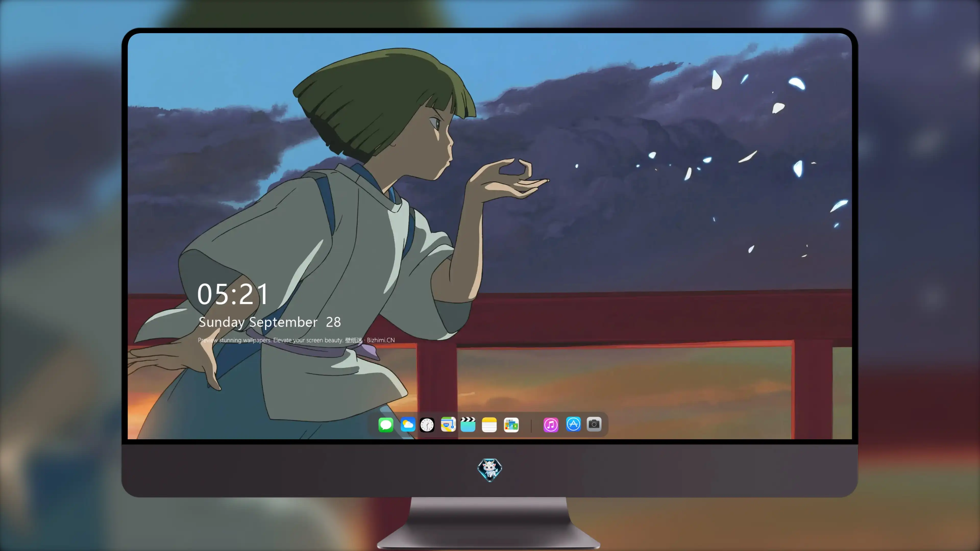Open the Maps app icon in the dock
Screen dimensions: 980x551
(x=448, y=424)
